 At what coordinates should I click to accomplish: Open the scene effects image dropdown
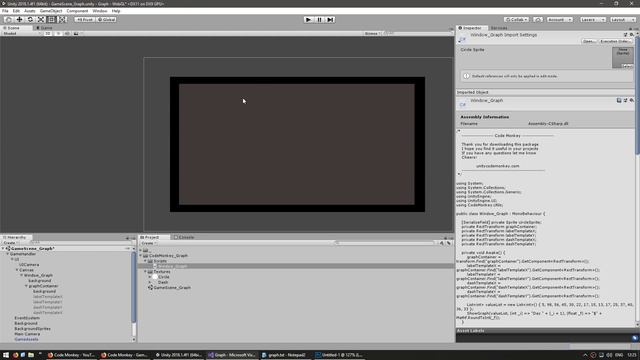point(78,33)
